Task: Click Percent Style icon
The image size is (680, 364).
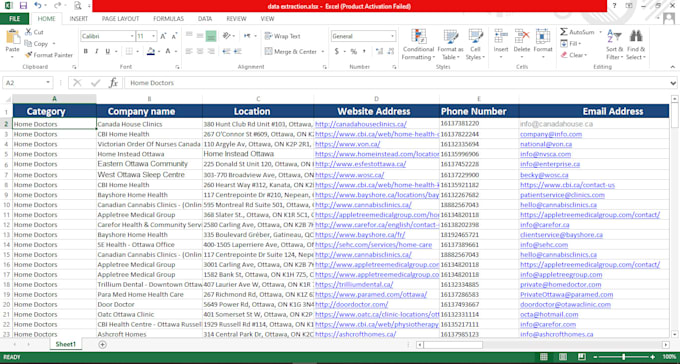Action: (353, 51)
